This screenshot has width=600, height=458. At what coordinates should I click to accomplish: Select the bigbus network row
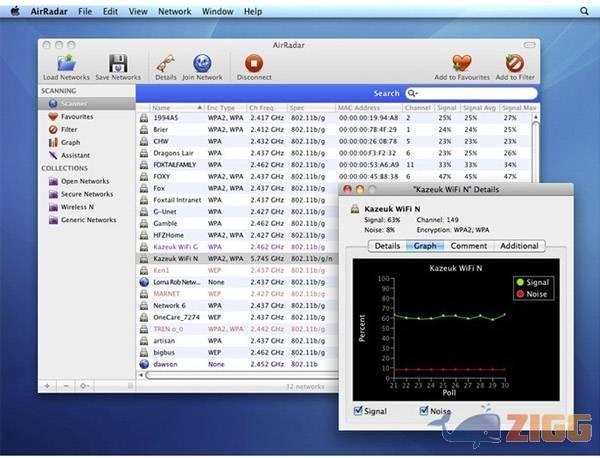[238, 353]
